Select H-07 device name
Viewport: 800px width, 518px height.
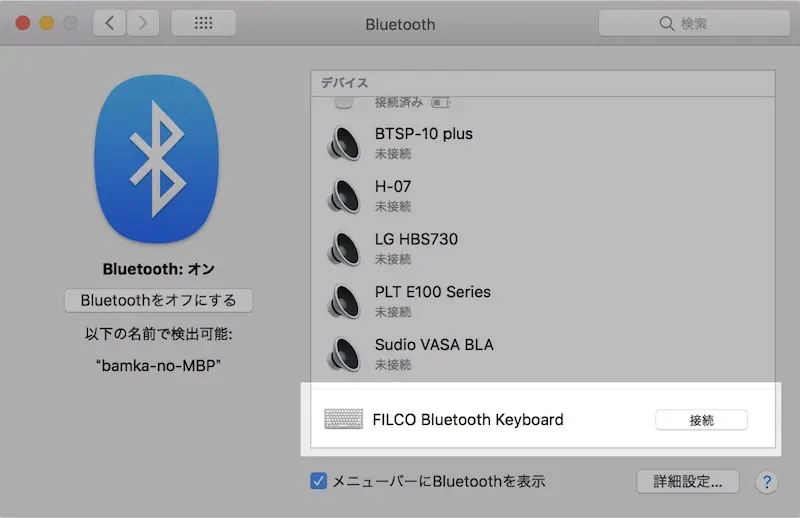(x=393, y=186)
